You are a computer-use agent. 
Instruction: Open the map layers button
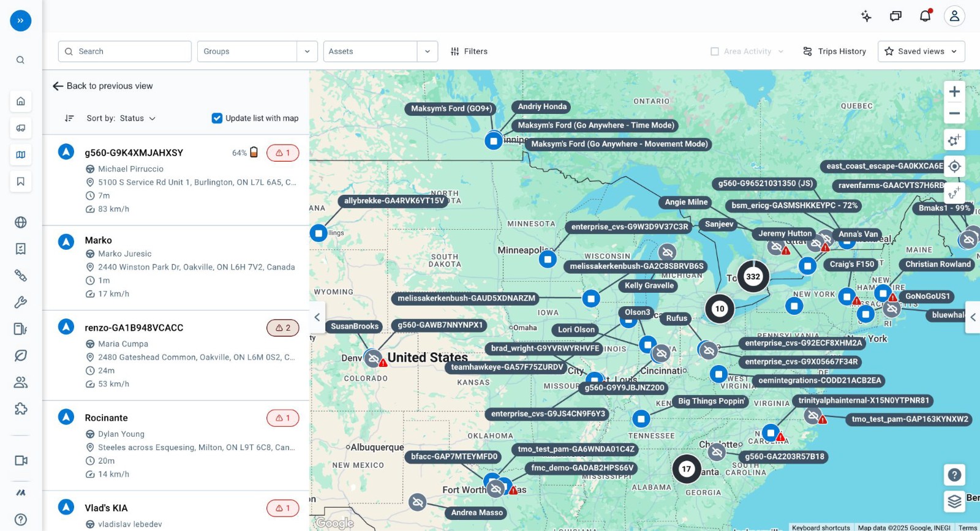(954, 502)
